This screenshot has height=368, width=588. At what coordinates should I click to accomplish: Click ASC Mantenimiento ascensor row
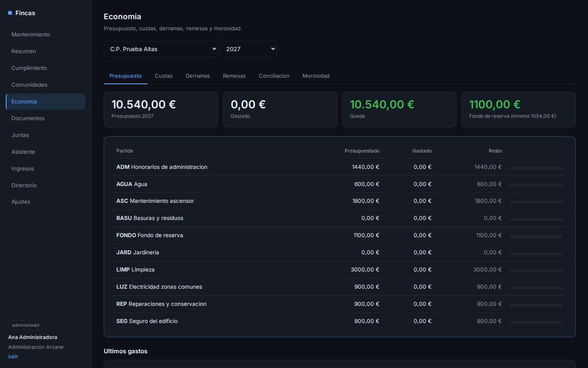click(x=340, y=201)
